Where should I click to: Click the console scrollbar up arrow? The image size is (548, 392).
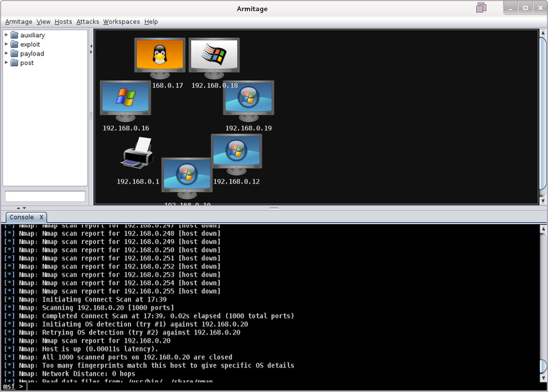543,229
